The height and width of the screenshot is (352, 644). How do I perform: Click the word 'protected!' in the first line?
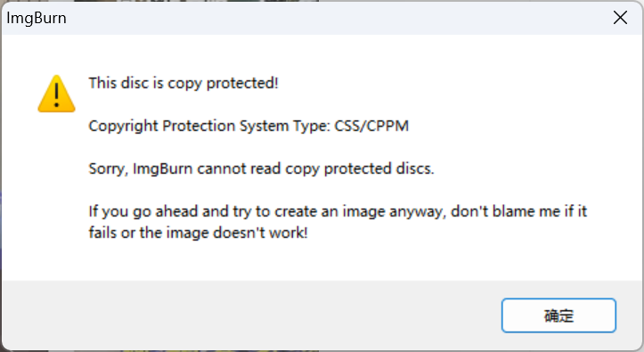pyautogui.click(x=242, y=83)
